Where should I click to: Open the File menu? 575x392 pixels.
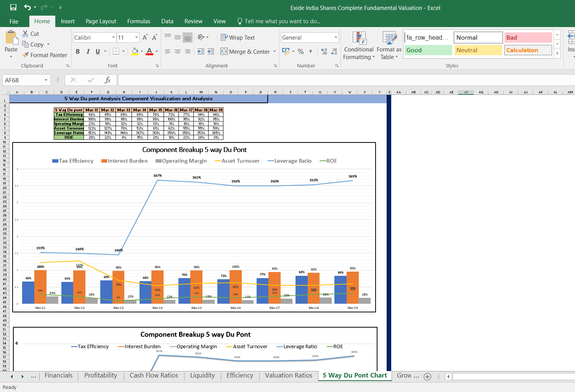(x=14, y=21)
